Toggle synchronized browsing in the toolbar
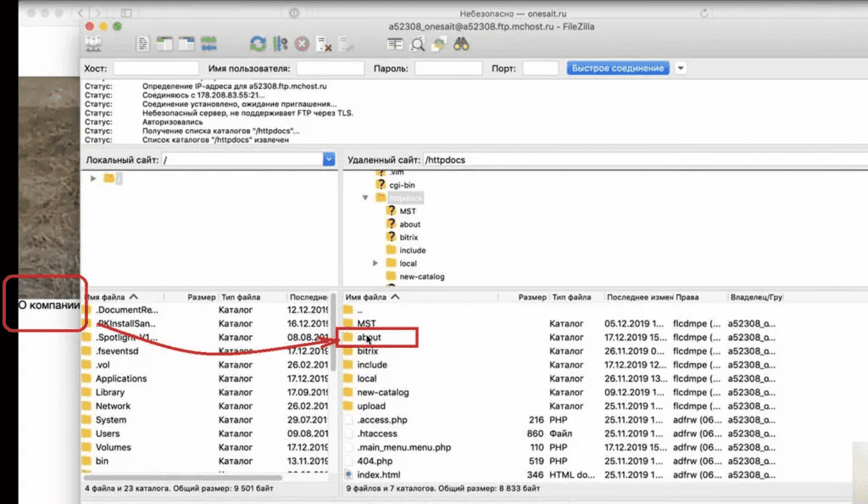The height and width of the screenshot is (504, 868). 439,44
